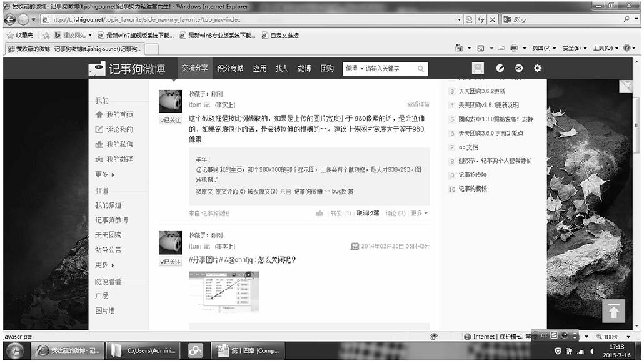
Task: Open the recent pages dropdown next to Forward
Action: (x=33, y=19)
